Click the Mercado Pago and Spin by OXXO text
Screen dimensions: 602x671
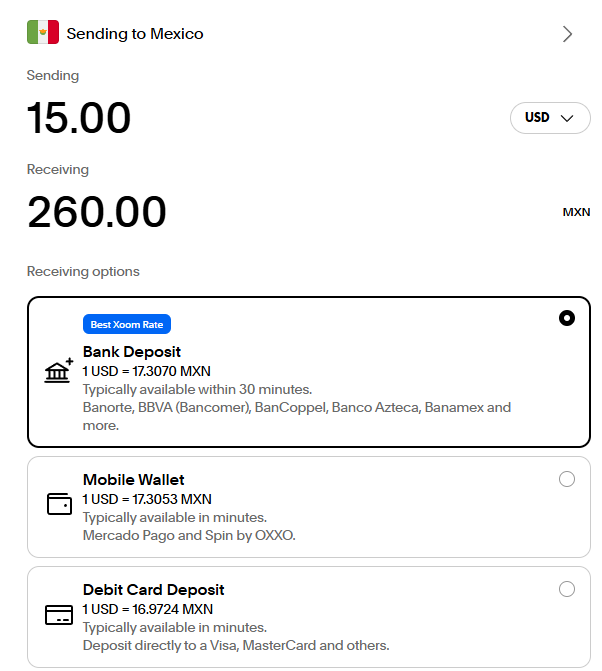pos(189,535)
